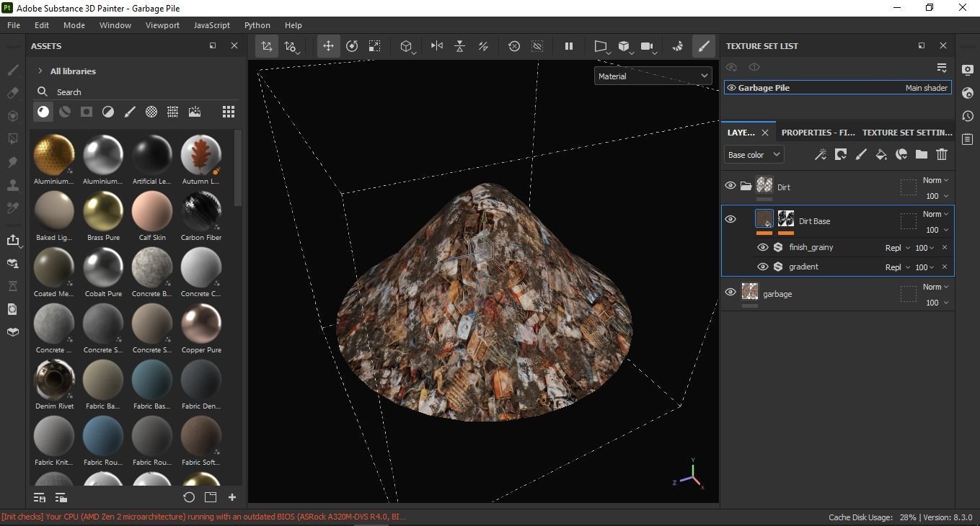Open the Mode menu

point(74,25)
